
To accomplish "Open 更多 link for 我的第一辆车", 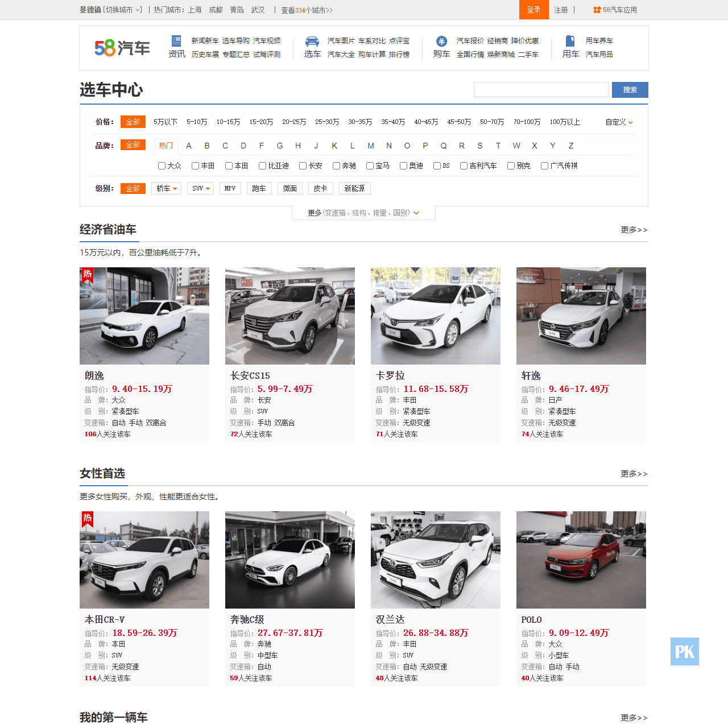I will (634, 718).
